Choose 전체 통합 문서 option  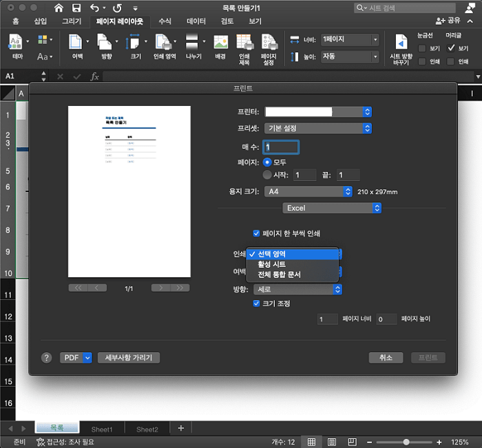pos(293,275)
